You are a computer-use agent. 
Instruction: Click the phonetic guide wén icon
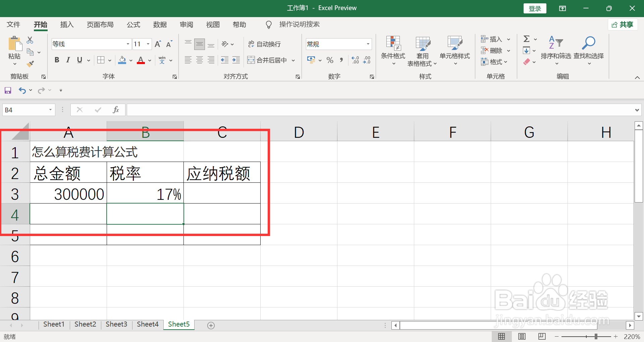point(162,60)
